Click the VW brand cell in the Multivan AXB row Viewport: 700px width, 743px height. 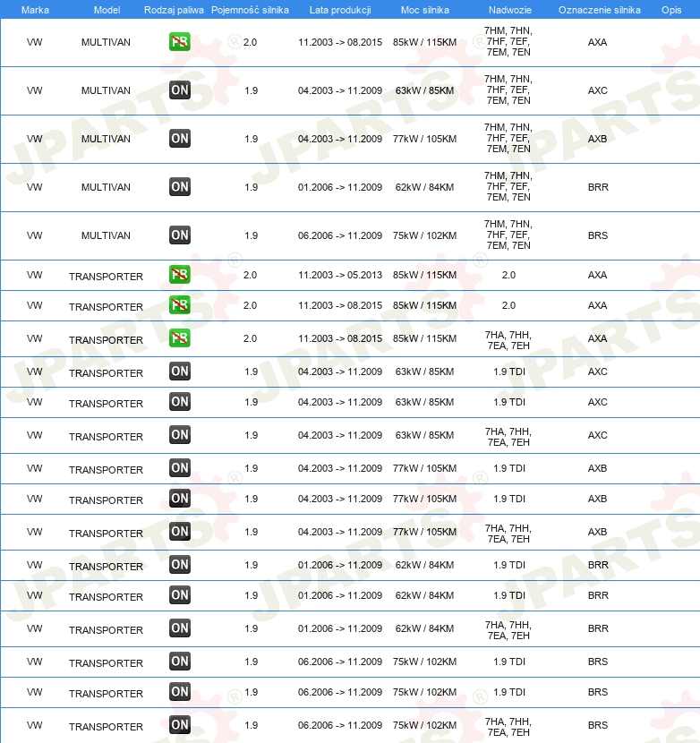pyautogui.click(x=35, y=139)
